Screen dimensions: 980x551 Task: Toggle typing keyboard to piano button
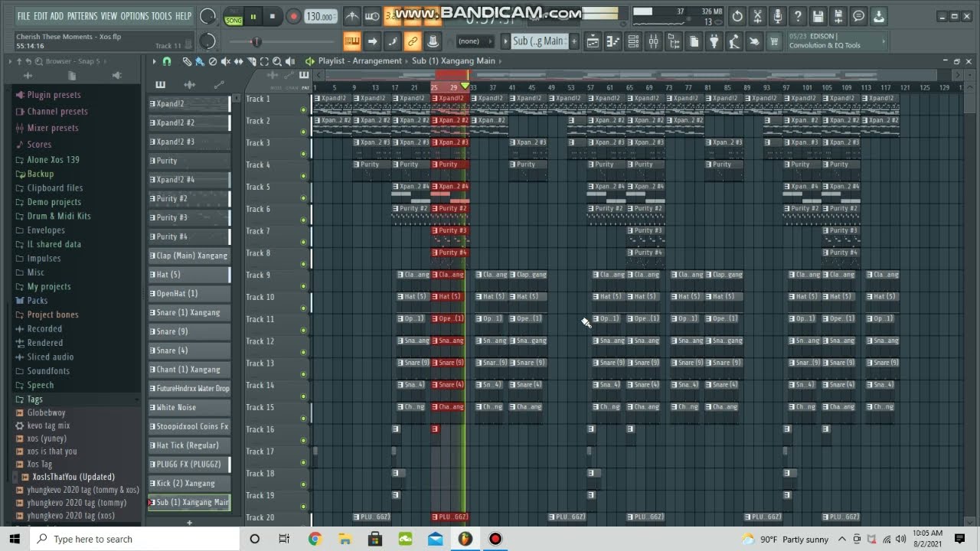352,41
